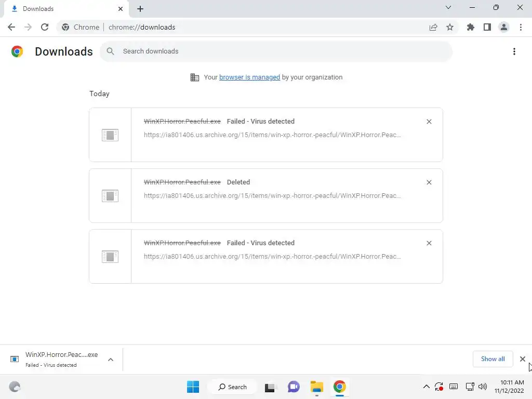Toggle the side panel icon
Viewport: 532px width, 399px height.
pyautogui.click(x=487, y=27)
